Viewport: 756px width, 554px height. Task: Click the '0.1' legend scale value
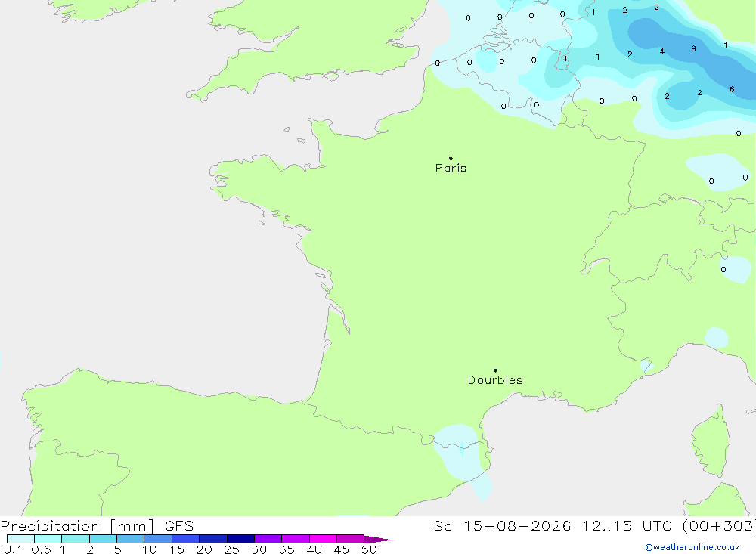click(13, 549)
